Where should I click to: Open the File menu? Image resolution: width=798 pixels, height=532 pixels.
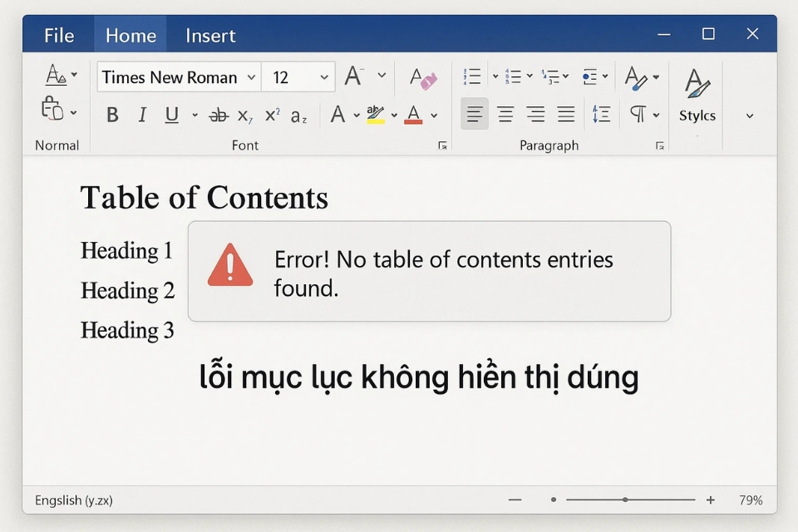(x=57, y=35)
